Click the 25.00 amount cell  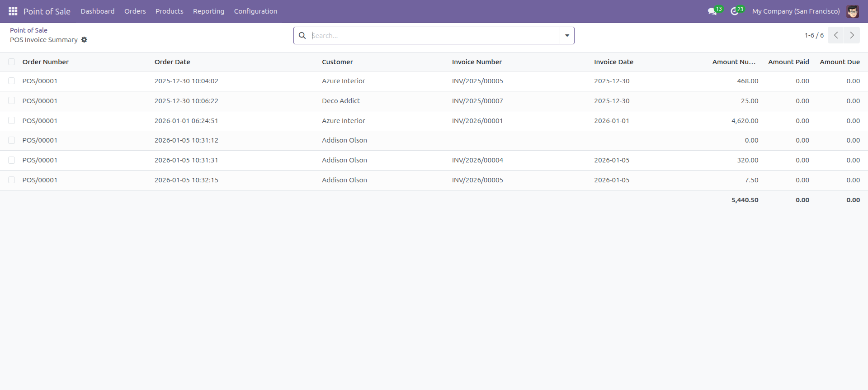(x=750, y=101)
